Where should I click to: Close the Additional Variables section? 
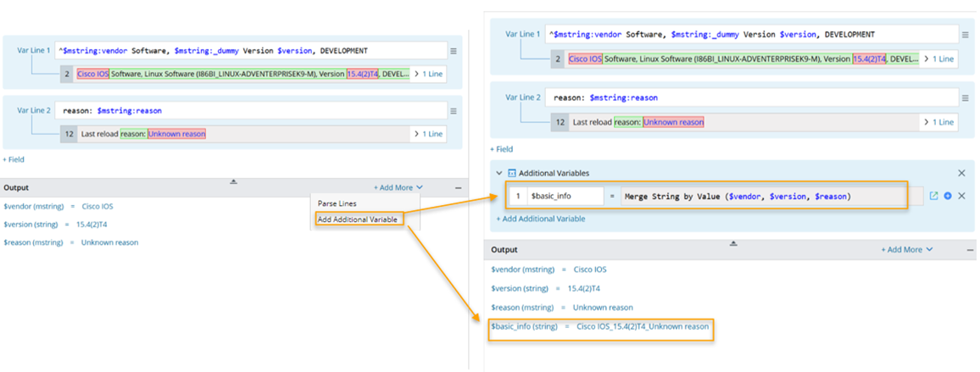pyautogui.click(x=961, y=173)
